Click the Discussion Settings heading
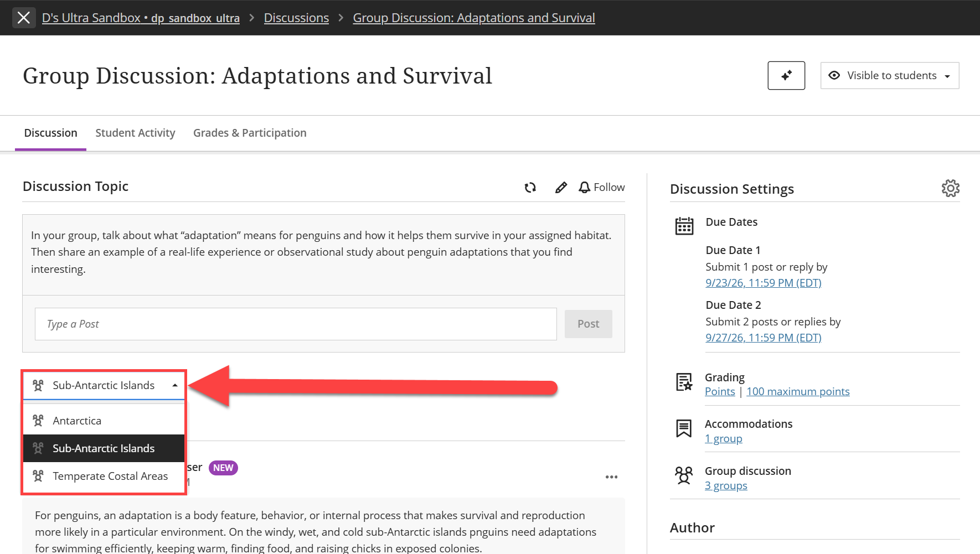The height and width of the screenshot is (554, 980). pyautogui.click(x=732, y=189)
